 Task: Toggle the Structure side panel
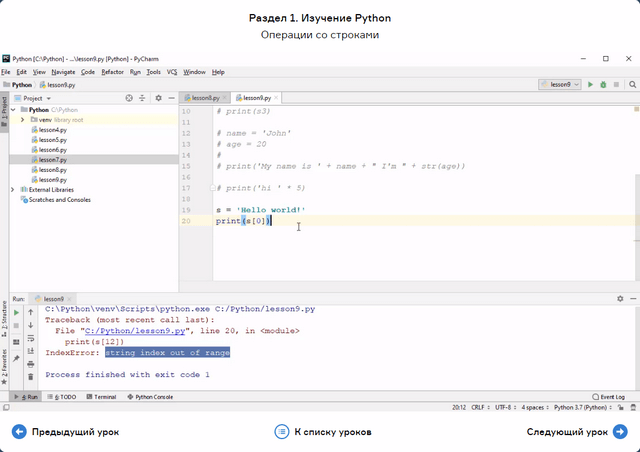4,316
